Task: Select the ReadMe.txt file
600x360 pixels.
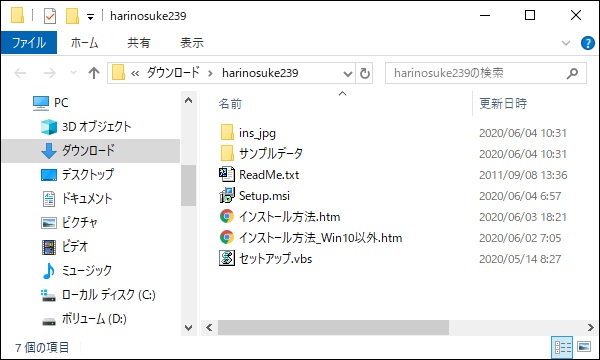Action: tap(269, 175)
